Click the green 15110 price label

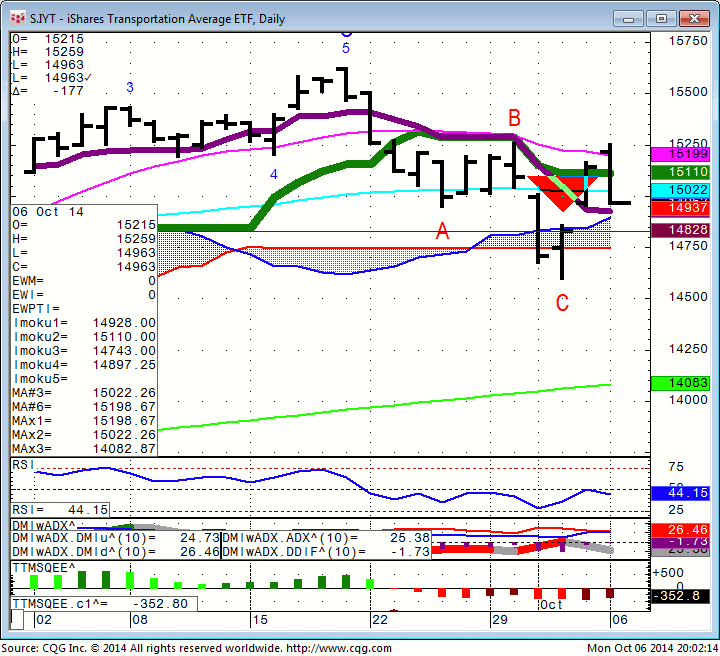[680, 172]
